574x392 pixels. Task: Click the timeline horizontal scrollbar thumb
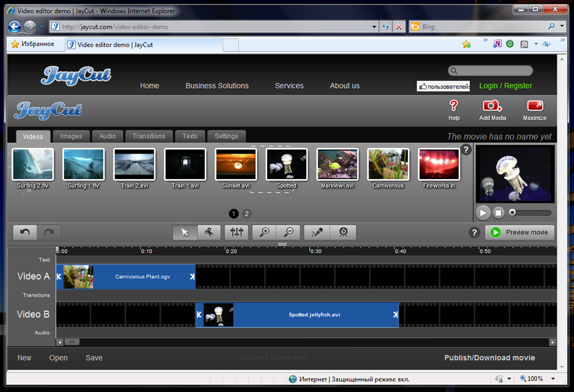click(72, 342)
